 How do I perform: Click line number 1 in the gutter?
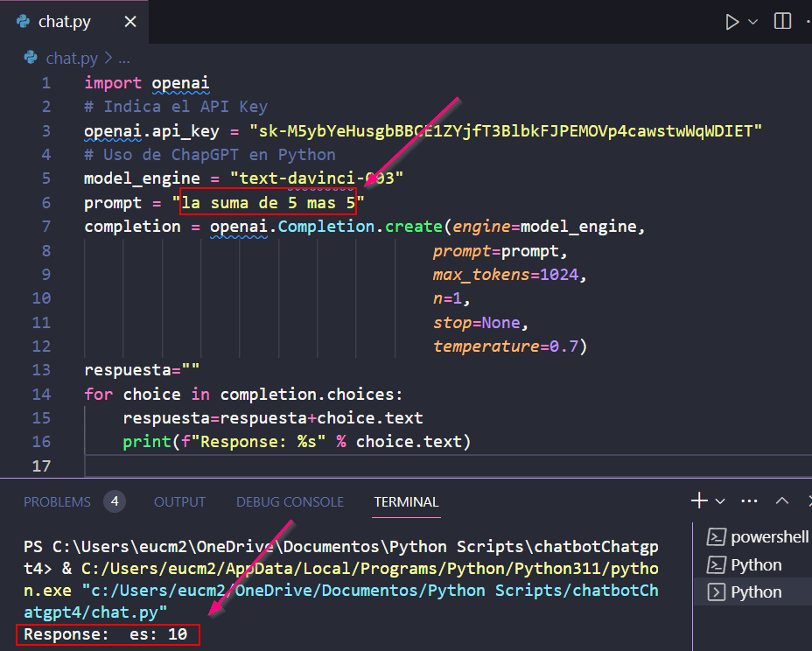[46, 83]
